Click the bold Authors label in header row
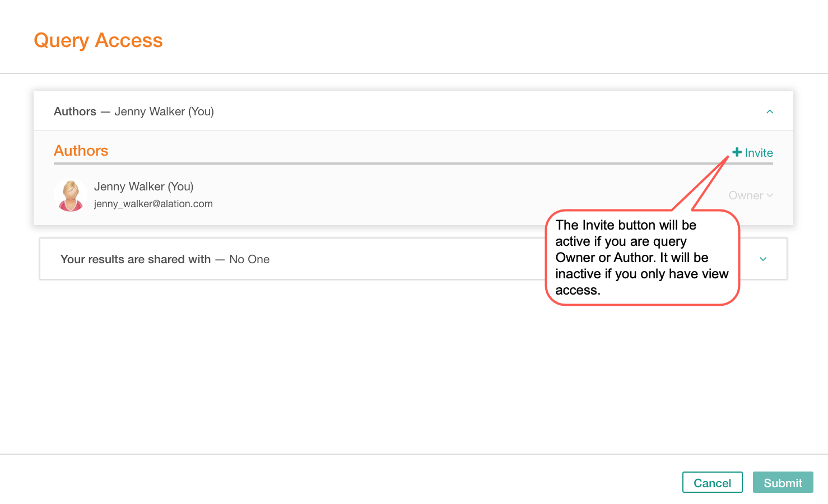Viewport: 828px width, 504px height. (x=75, y=111)
